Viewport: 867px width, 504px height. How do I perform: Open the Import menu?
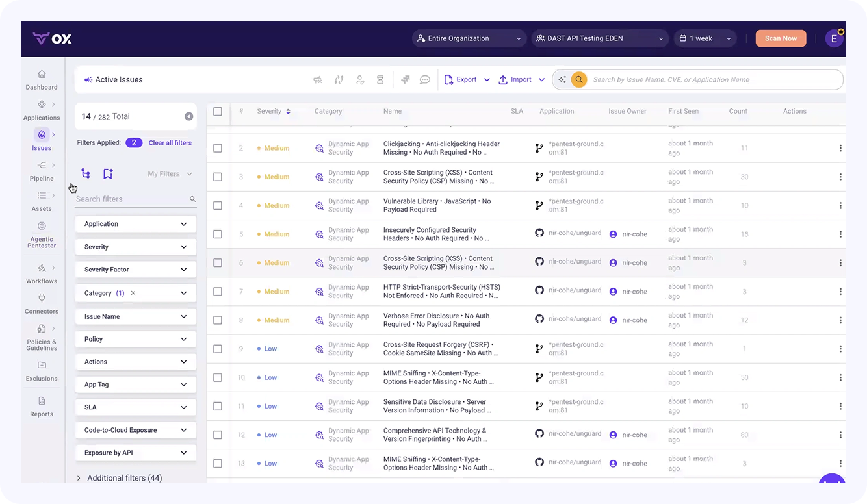[521, 80]
